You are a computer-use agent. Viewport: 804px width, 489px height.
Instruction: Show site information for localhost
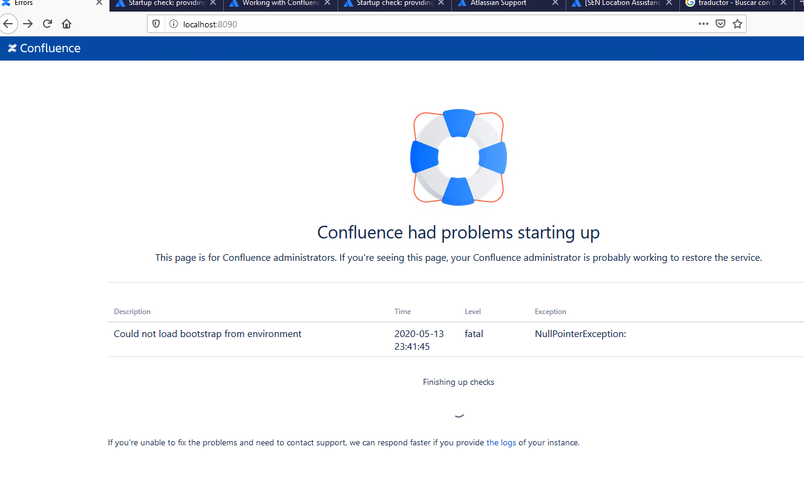[x=173, y=24]
